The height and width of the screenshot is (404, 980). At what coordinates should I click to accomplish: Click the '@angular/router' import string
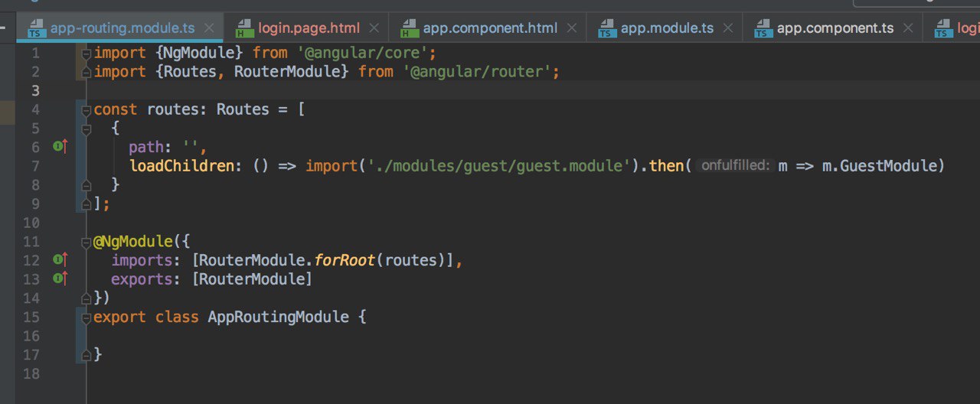(476, 72)
